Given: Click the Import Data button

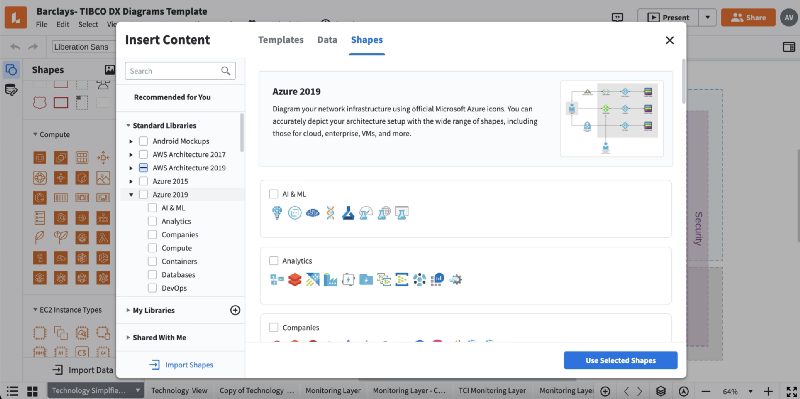Looking at the screenshot, I should (83, 370).
